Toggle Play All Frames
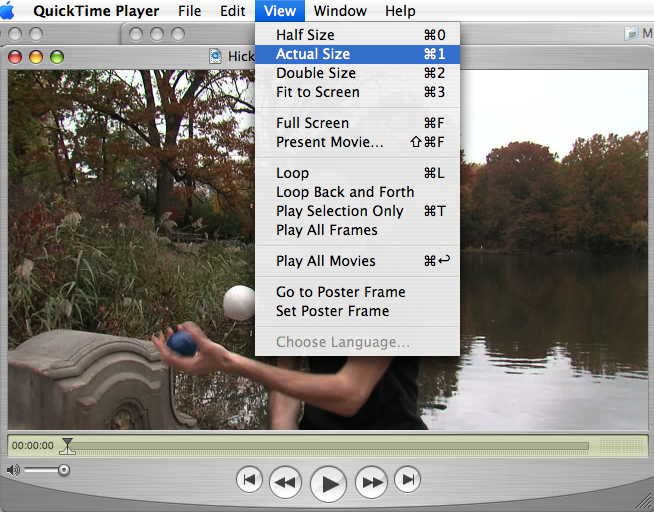 [x=357, y=230]
